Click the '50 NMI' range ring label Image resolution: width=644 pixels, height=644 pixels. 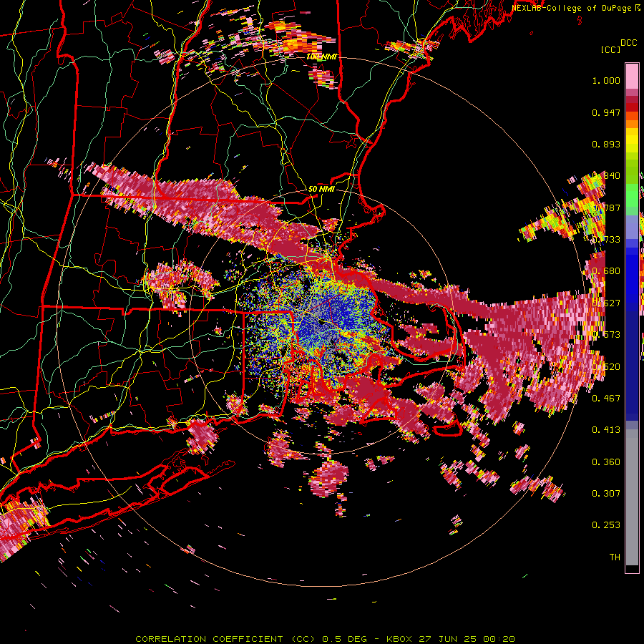pos(321,190)
